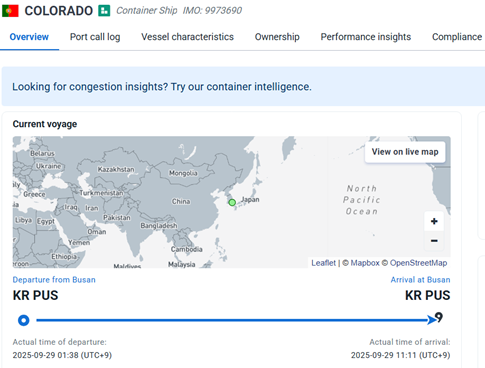This screenshot has height=368, width=485.
Task: Open Arrival at Busan link
Action: tap(420, 280)
